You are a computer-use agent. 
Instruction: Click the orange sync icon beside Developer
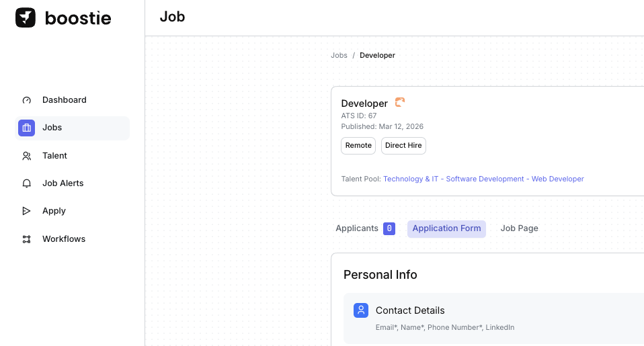tap(400, 103)
